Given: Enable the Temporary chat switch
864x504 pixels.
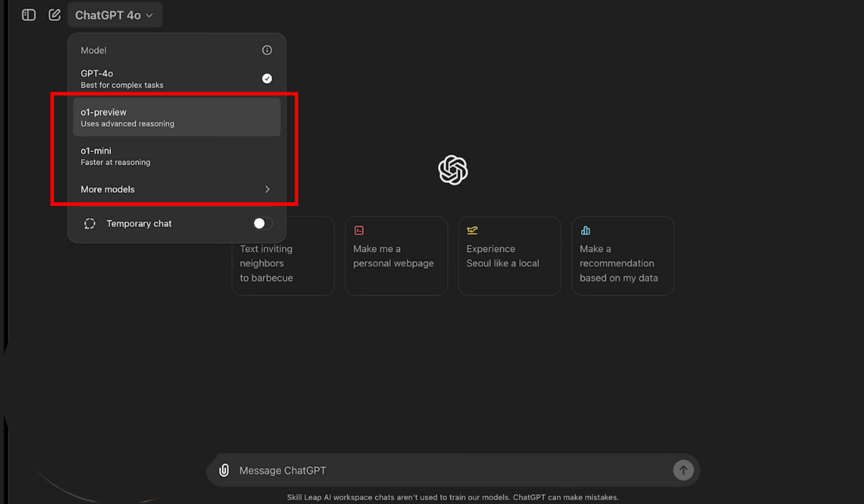Looking at the screenshot, I should pos(263,223).
